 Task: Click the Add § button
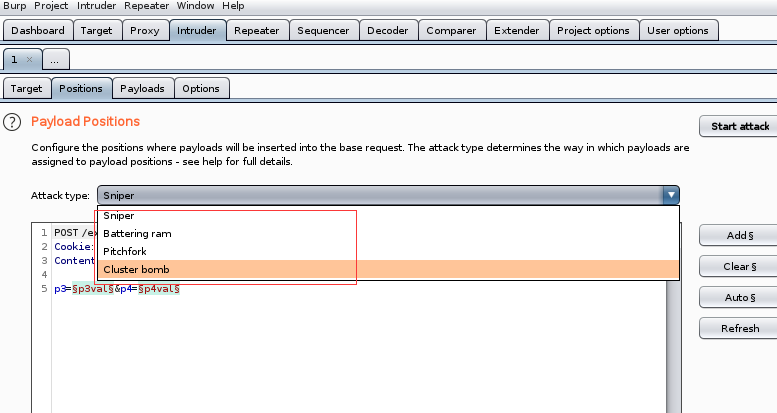(x=738, y=236)
